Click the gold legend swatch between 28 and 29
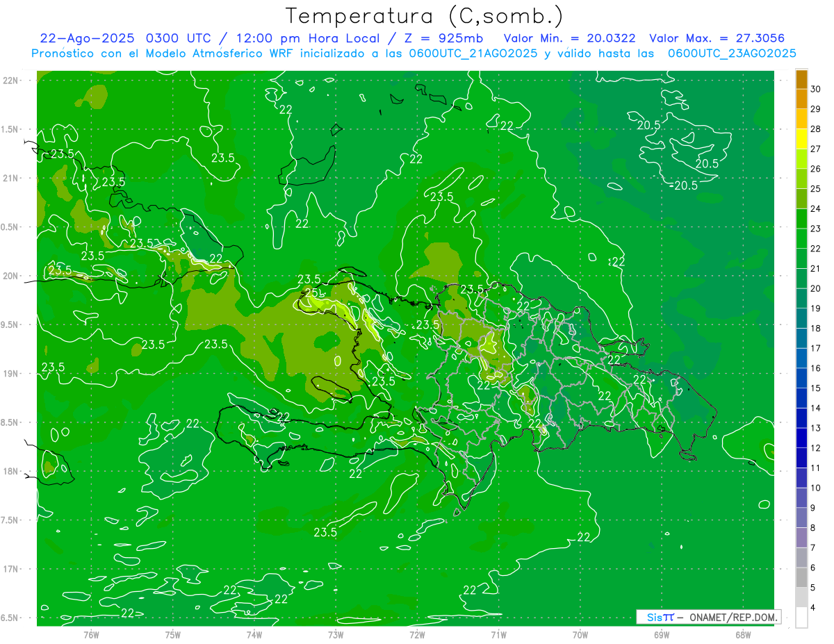834x644 pixels. point(801,119)
